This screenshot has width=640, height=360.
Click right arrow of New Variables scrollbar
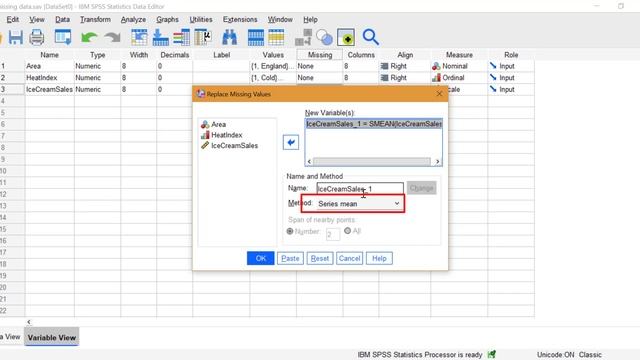(437, 162)
